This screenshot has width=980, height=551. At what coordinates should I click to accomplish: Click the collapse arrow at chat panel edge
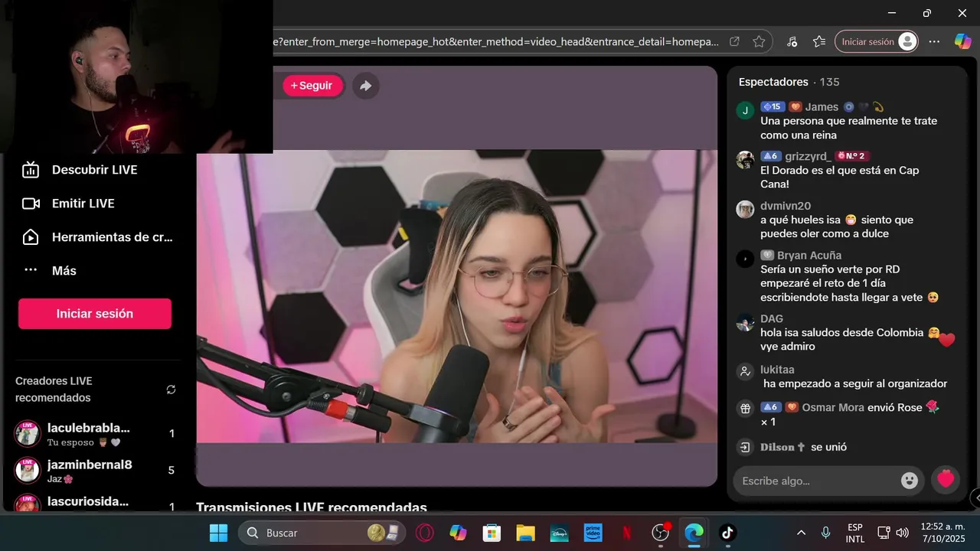click(975, 498)
